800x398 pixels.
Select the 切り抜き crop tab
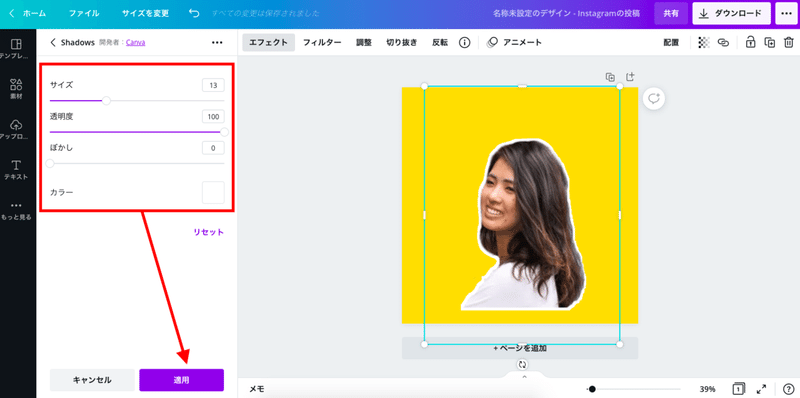(402, 43)
